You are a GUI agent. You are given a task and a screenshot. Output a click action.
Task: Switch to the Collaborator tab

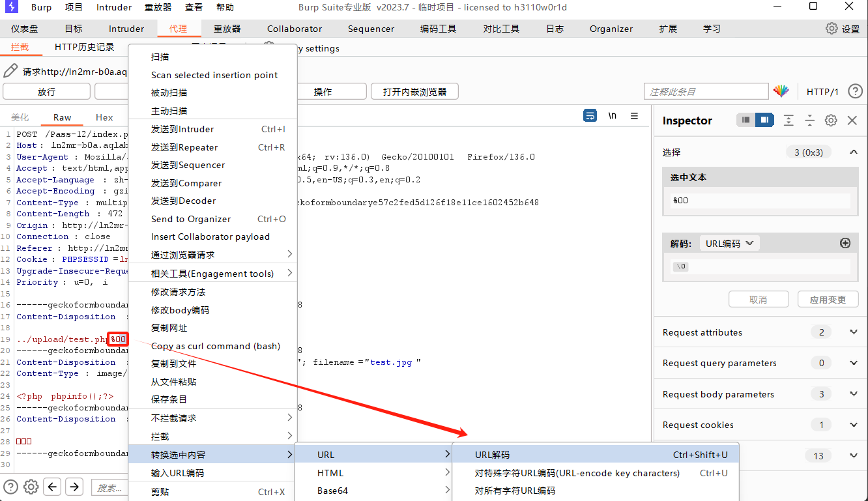click(x=295, y=29)
